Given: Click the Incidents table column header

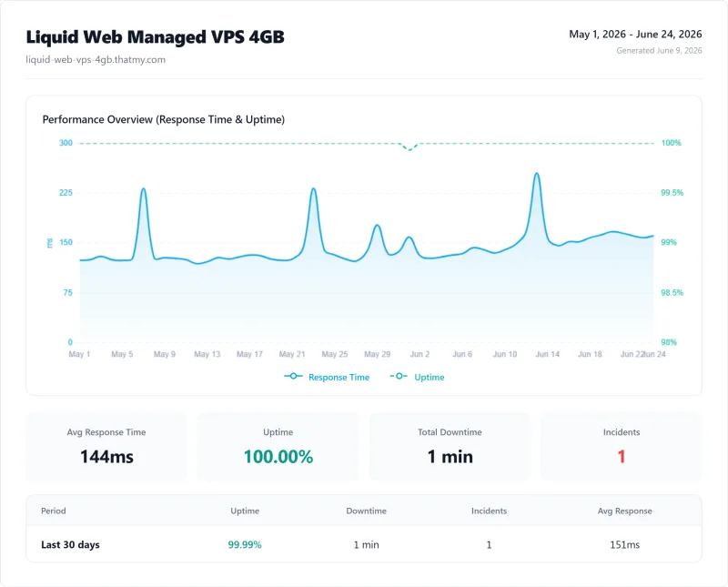Looking at the screenshot, I should pyautogui.click(x=489, y=511).
